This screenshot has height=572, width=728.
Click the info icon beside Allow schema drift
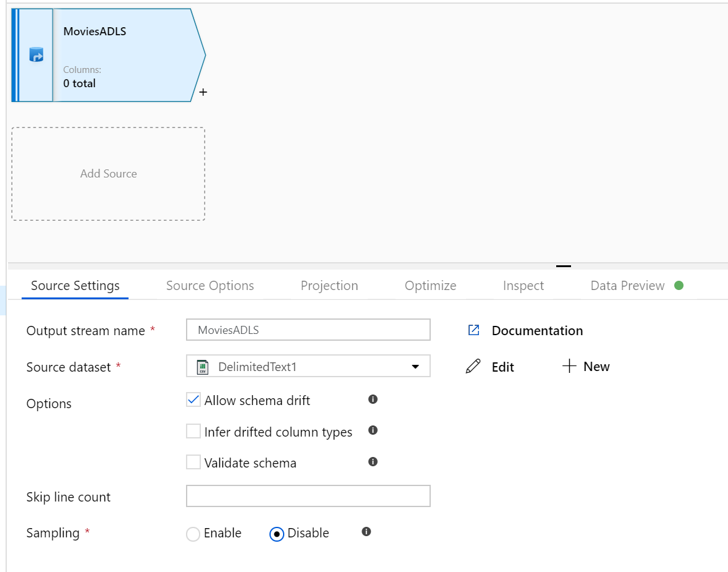click(373, 399)
